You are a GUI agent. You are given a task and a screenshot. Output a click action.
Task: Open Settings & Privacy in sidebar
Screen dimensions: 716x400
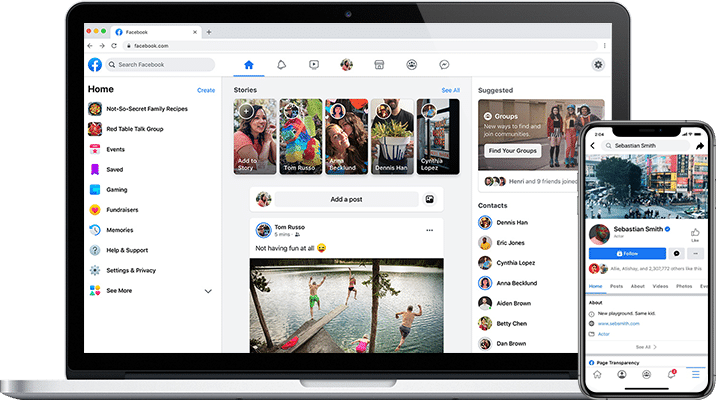(122, 270)
